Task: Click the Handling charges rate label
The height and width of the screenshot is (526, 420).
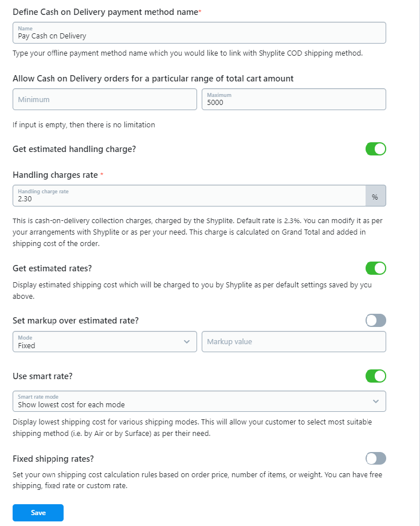Action: click(55, 174)
